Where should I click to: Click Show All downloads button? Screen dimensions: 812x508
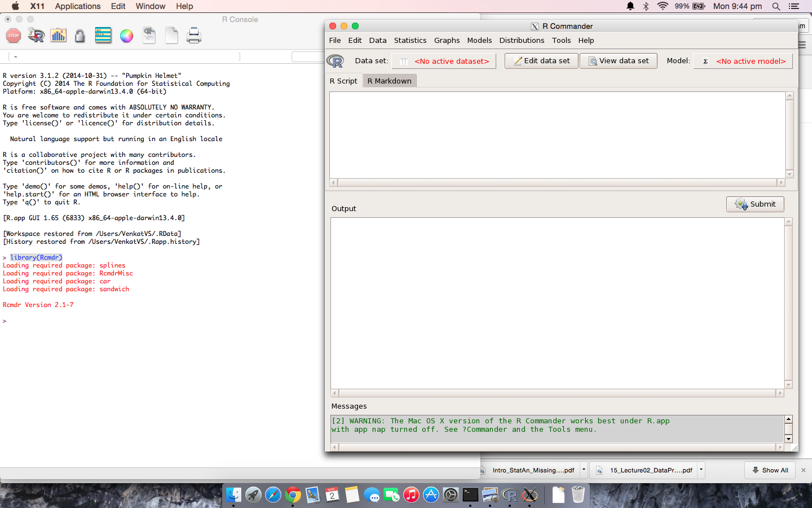(x=770, y=470)
